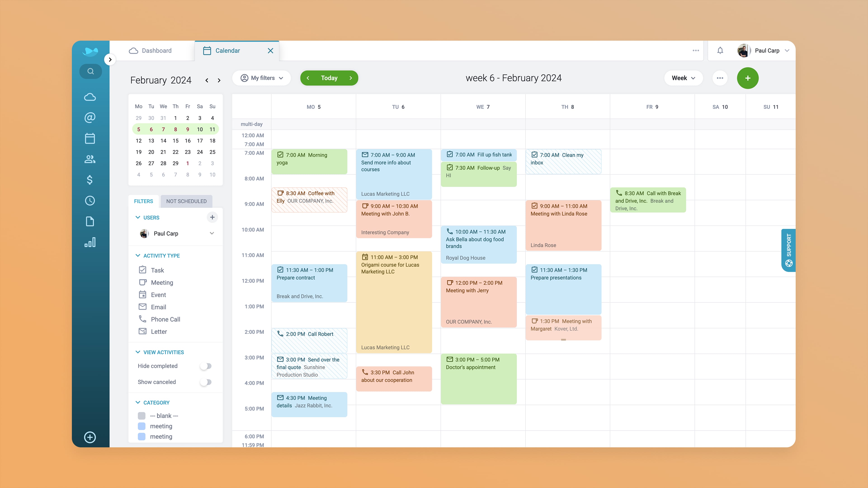Click the clock time tracking icon
868x488 pixels.
[90, 201]
